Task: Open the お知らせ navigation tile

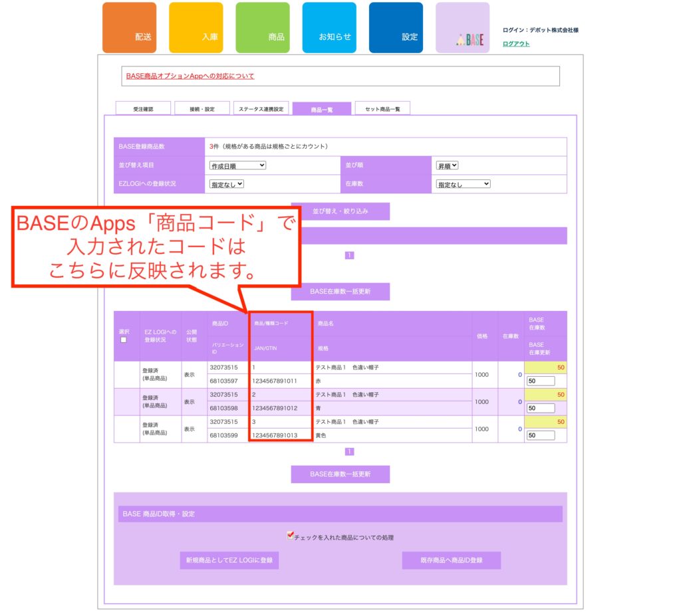Action: (x=329, y=28)
